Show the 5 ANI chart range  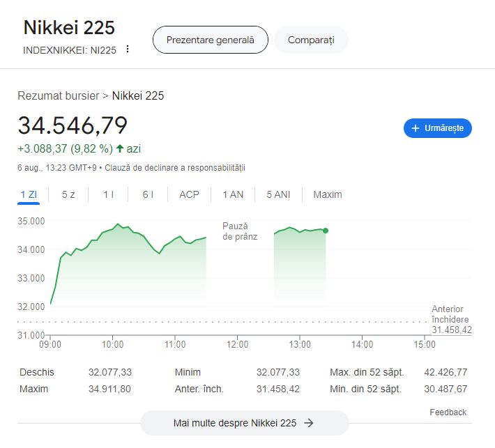point(278,194)
